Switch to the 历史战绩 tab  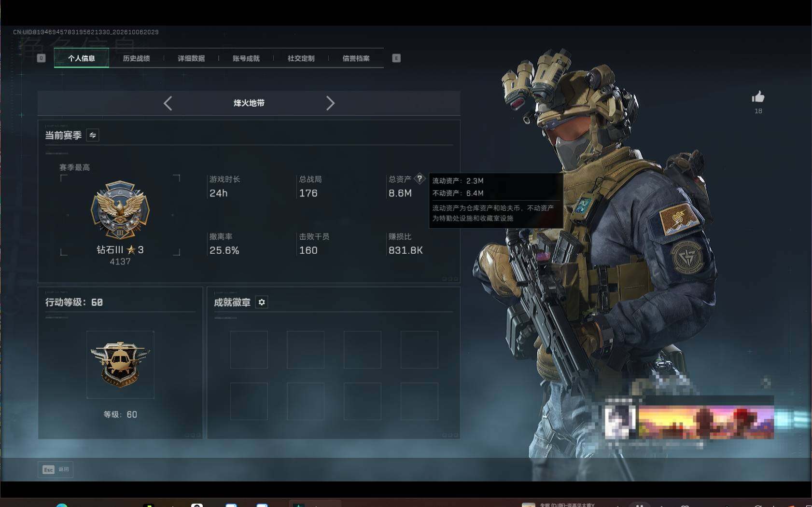[x=137, y=58]
